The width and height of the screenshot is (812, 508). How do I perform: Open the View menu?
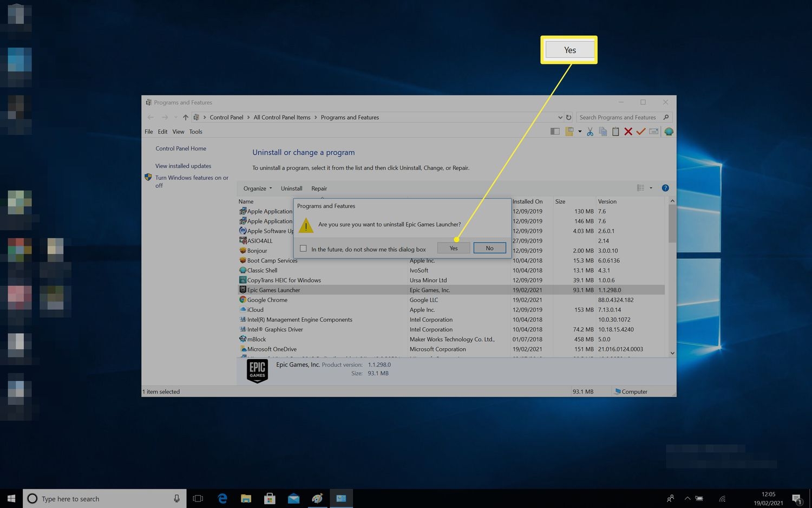pos(178,132)
